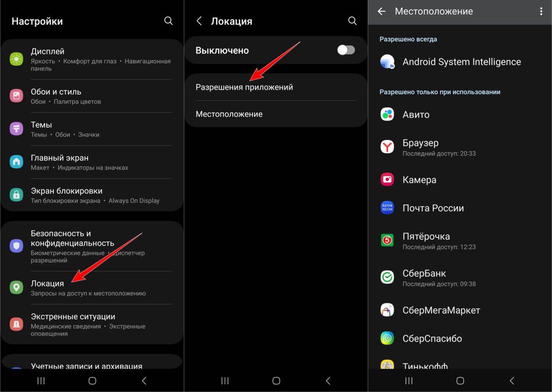Image resolution: width=552 pixels, height=392 pixels.
Task: Select the Браузер app name
Action: click(420, 143)
